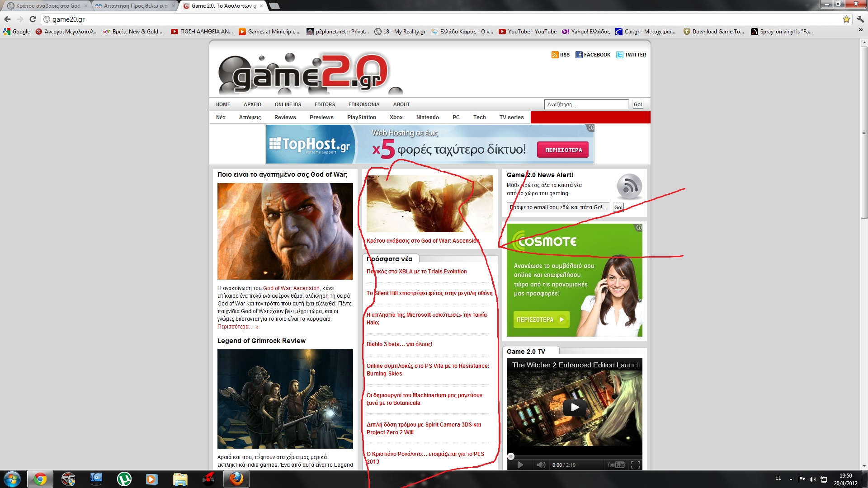Open the Silent Hill news link
This screenshot has width=868, height=488.
[x=429, y=293]
